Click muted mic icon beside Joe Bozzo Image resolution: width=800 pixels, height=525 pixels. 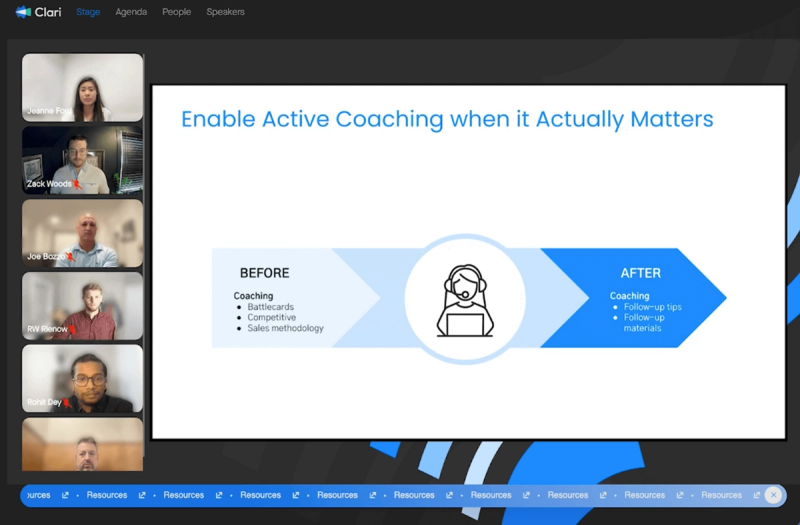[71, 257]
